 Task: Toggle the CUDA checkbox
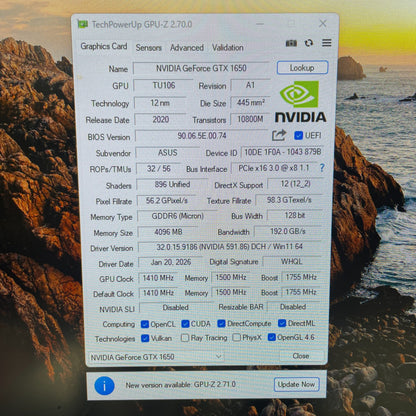pyautogui.click(x=185, y=324)
